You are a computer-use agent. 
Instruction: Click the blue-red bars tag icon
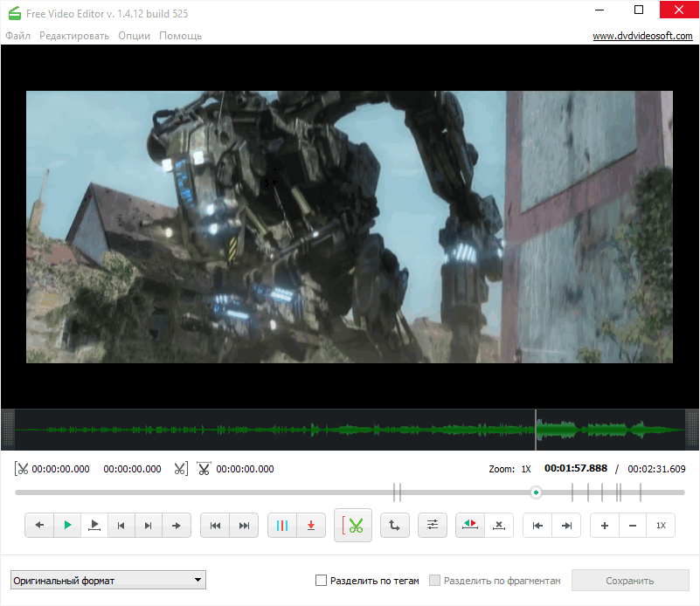(282, 526)
